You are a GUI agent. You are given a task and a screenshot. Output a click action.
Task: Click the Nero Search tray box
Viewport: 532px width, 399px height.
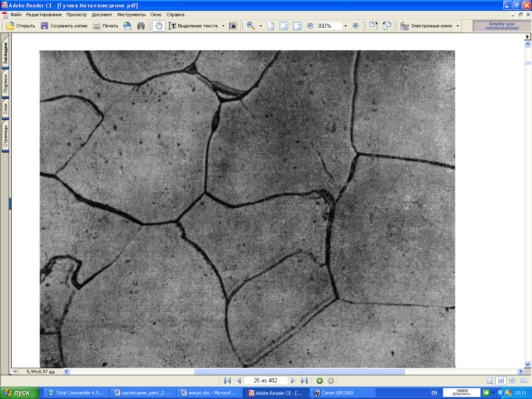point(461,393)
